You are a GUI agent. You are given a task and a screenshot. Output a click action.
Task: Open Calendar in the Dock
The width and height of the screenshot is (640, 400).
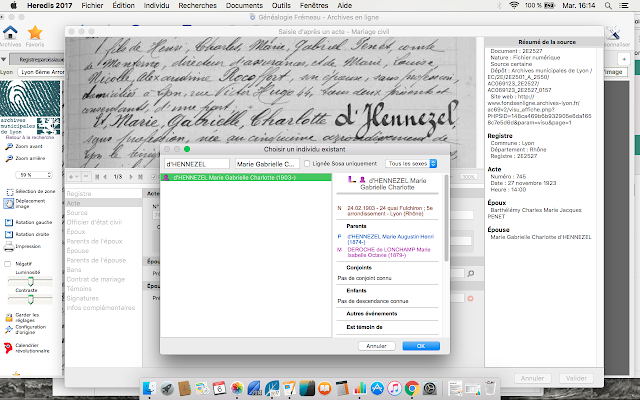point(219,388)
